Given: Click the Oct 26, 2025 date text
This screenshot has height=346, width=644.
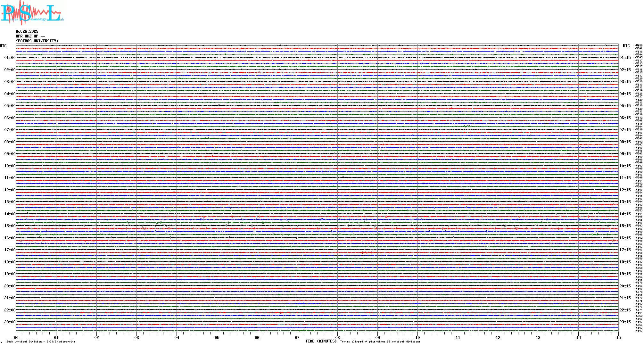Looking at the screenshot, I should point(27,31).
